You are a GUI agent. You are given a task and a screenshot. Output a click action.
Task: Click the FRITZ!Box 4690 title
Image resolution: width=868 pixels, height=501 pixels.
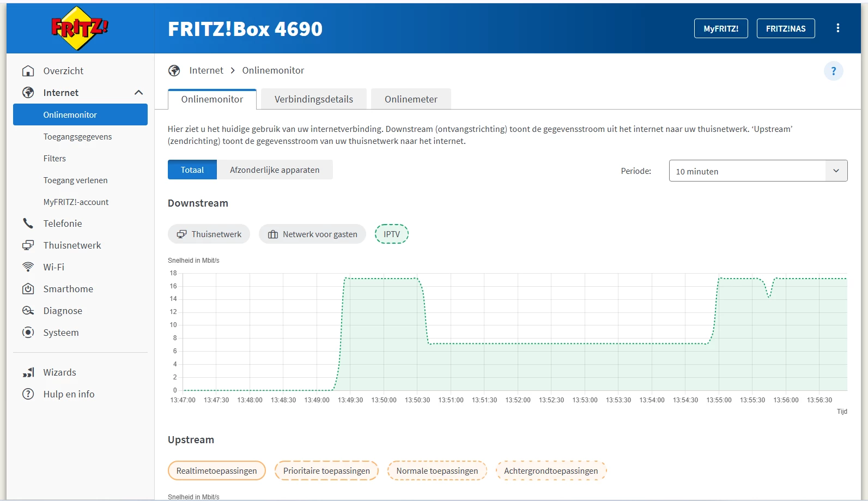point(245,29)
